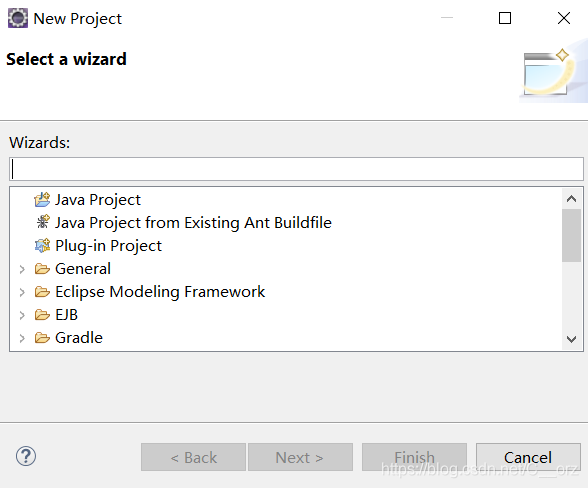The image size is (588, 488).
Task: Click the wizard list scroll up arrow
Action: click(572, 198)
